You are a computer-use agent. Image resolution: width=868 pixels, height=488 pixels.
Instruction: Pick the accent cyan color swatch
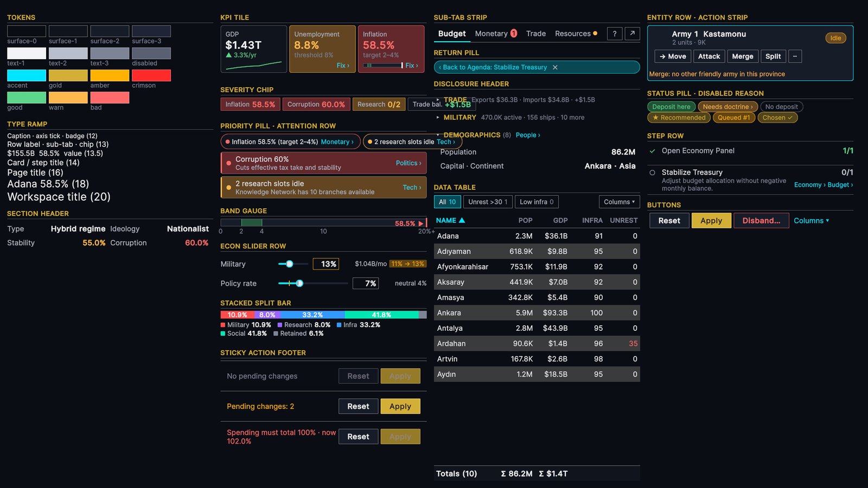27,75
